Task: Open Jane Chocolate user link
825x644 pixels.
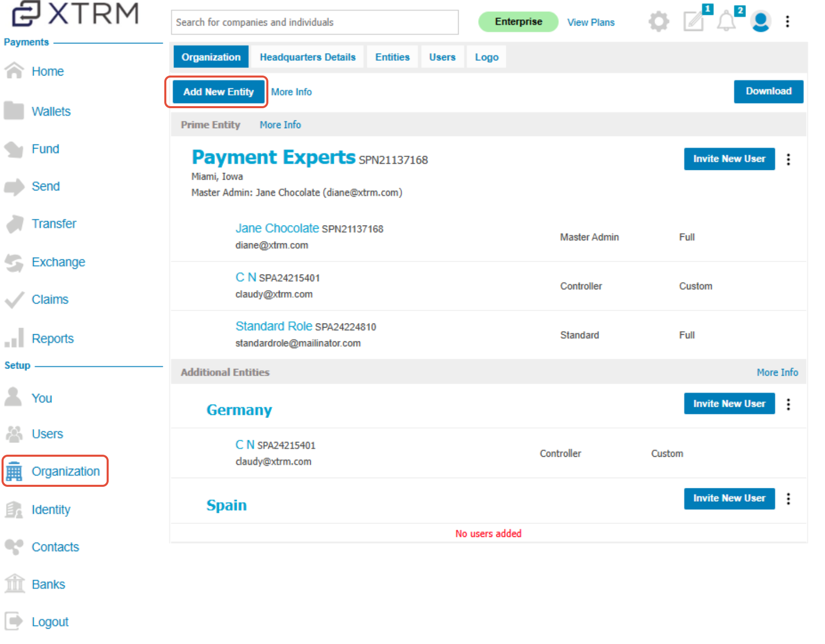Action: pyautogui.click(x=277, y=228)
